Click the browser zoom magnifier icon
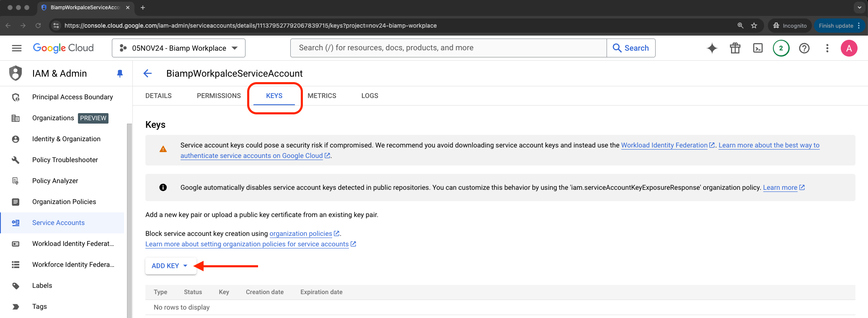This screenshot has width=868, height=318. click(740, 26)
